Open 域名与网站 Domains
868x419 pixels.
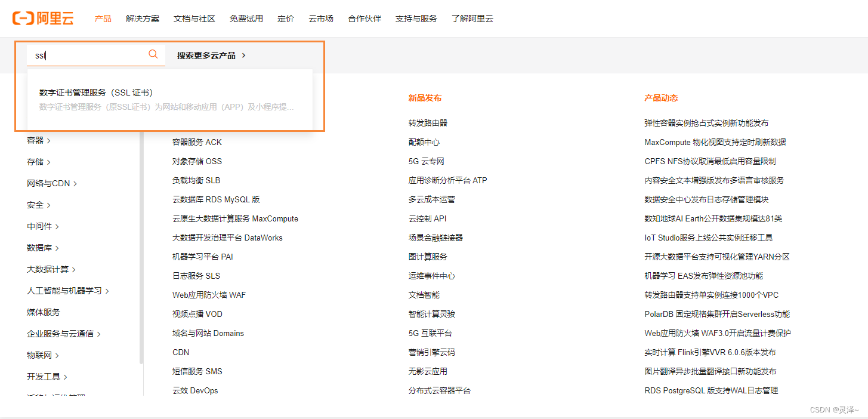pyautogui.click(x=208, y=333)
